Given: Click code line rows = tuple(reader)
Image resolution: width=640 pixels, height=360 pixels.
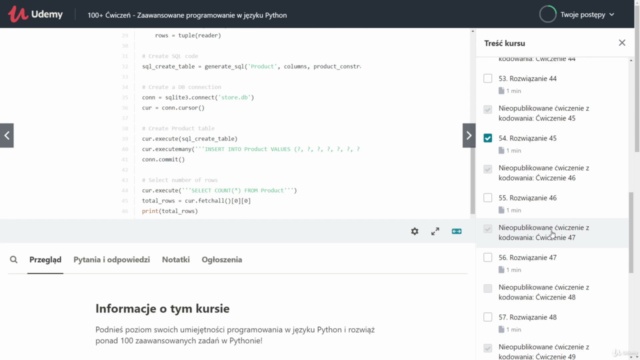Looking at the screenshot, I should click(x=188, y=36).
